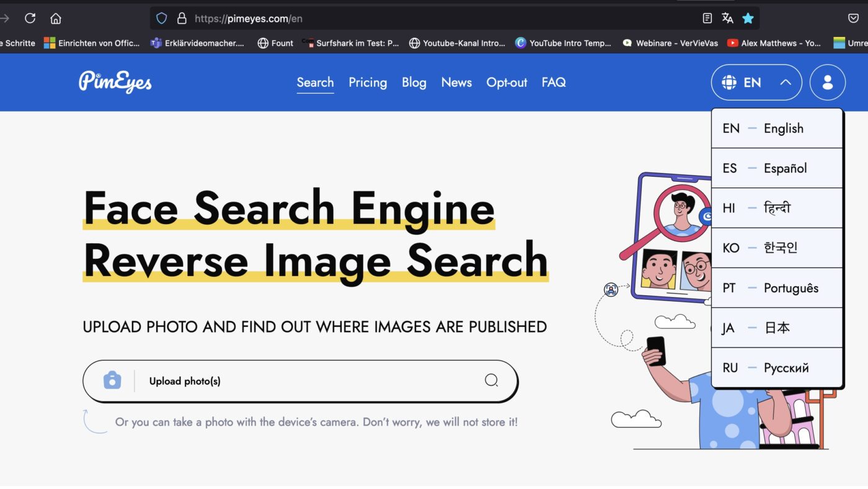This screenshot has width=868, height=489.
Task: Open the Opt-out page
Action: pos(507,83)
